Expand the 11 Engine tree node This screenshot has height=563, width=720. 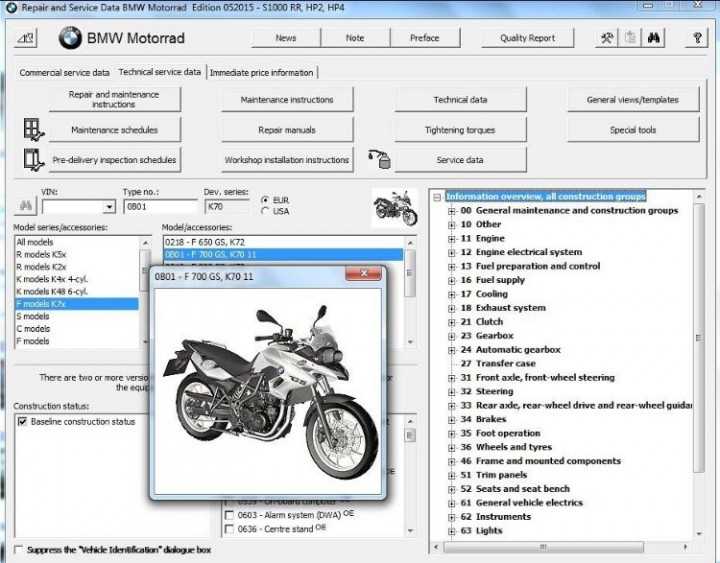click(x=451, y=239)
